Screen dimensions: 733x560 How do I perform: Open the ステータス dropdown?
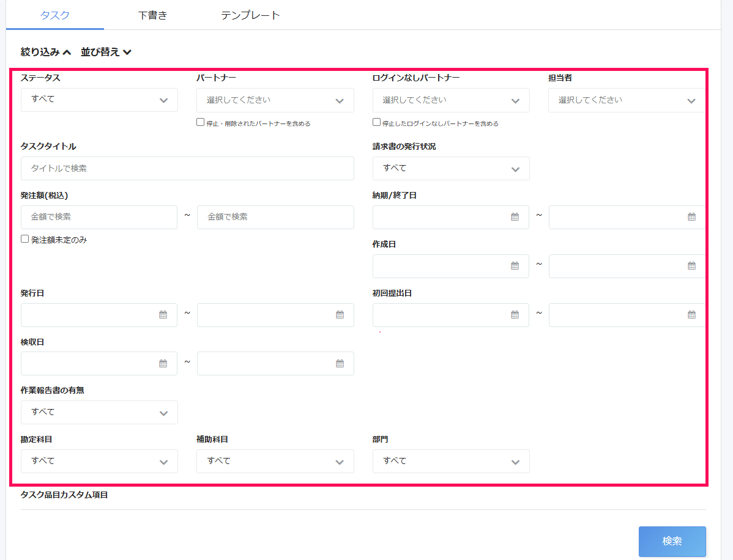coord(99,100)
